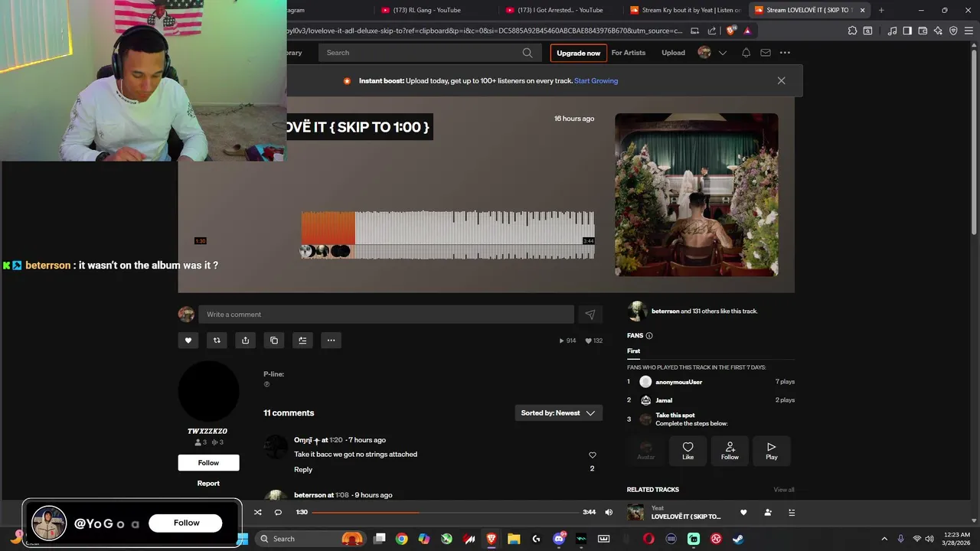The image size is (980, 551).
Task: Seek within the track waveform
Action: point(447,235)
